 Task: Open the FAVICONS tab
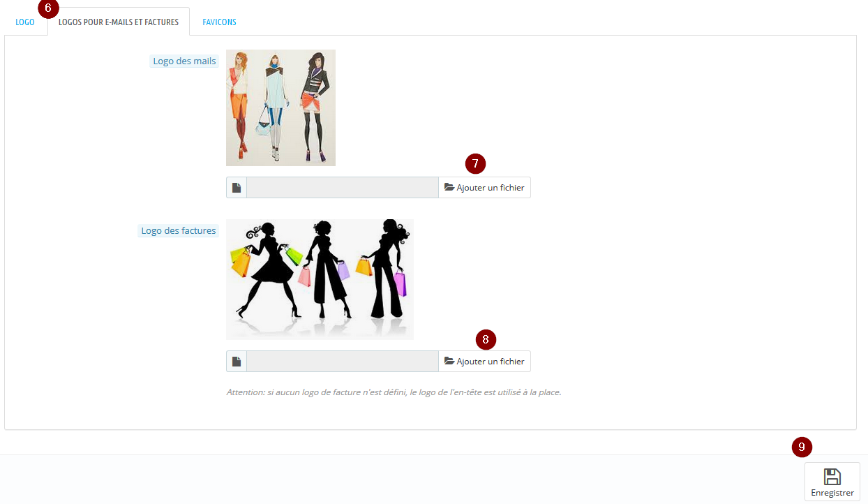pos(219,22)
